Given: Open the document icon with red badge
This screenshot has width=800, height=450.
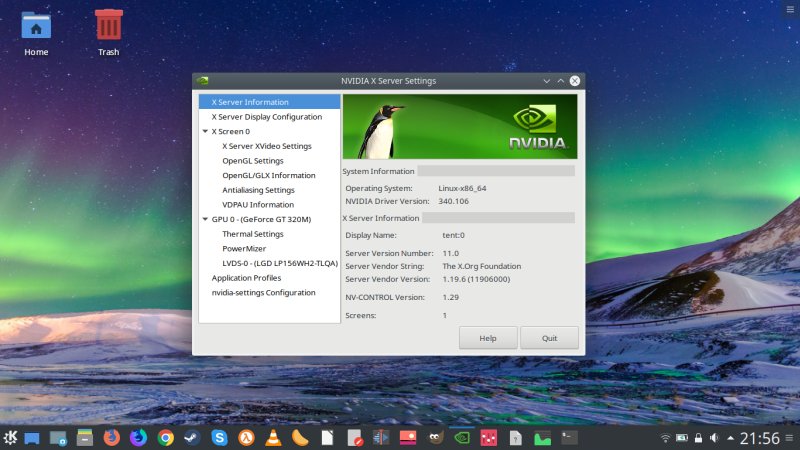Looking at the screenshot, I should (x=355, y=438).
